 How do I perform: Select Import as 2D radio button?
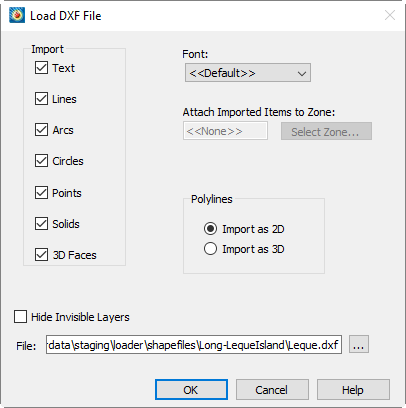(210, 229)
